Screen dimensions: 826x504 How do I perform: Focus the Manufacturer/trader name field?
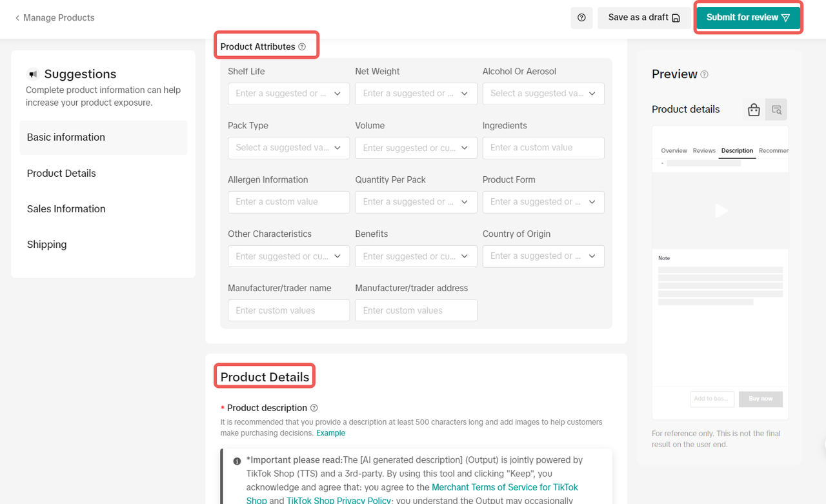coord(288,310)
